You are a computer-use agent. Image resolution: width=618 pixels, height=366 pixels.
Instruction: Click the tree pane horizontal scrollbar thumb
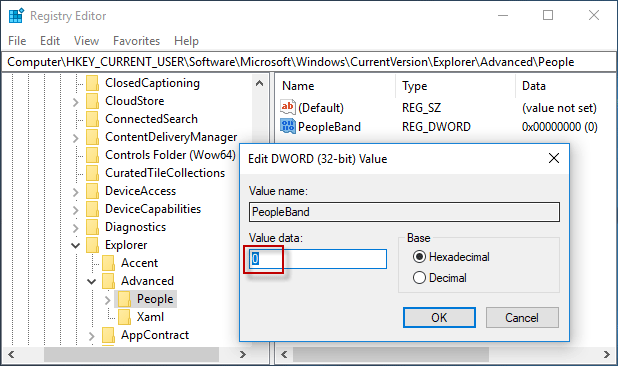pos(131,354)
